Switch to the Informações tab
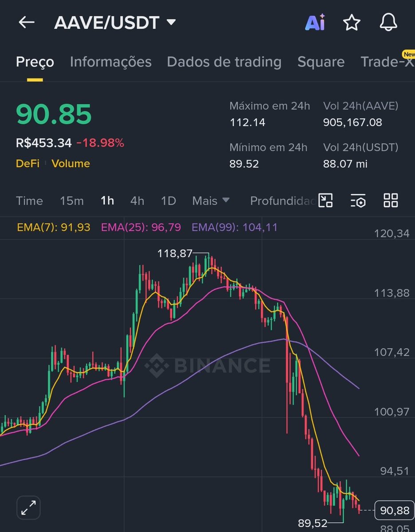The image size is (415, 532). coord(110,62)
